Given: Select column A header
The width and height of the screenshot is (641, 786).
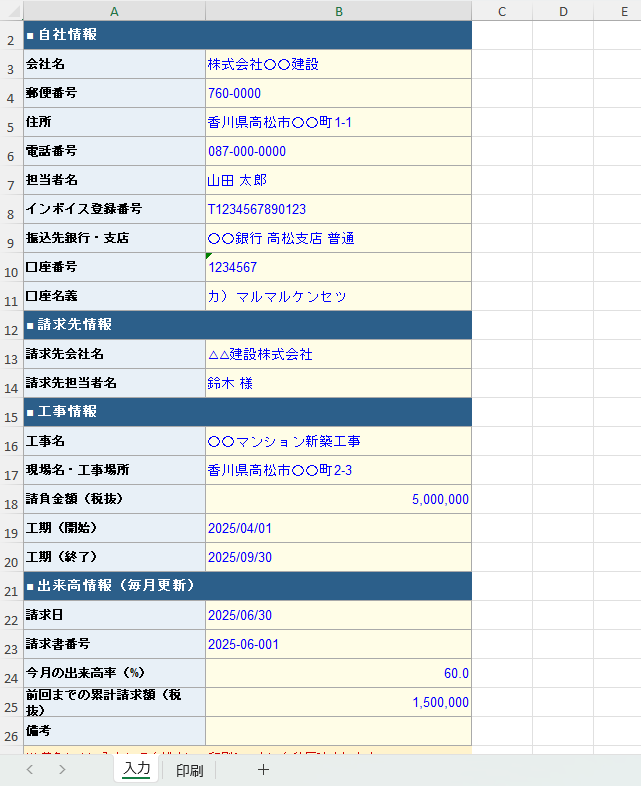Looking at the screenshot, I should (x=114, y=11).
